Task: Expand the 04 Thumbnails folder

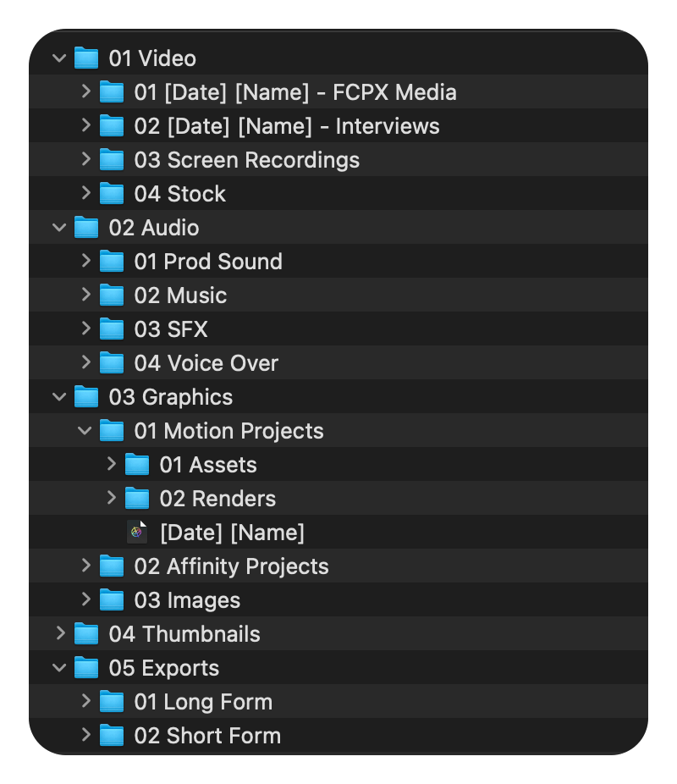Action: [x=60, y=633]
